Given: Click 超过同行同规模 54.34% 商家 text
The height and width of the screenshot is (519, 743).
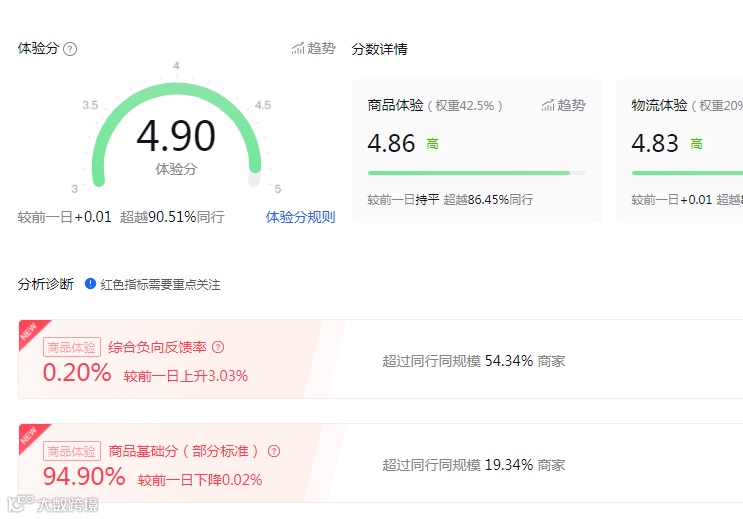Looking at the screenshot, I should 474,361.
